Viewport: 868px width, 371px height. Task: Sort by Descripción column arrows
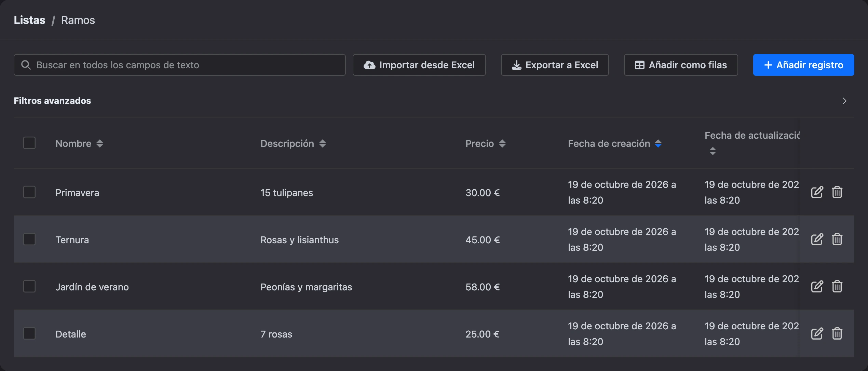[x=322, y=143]
